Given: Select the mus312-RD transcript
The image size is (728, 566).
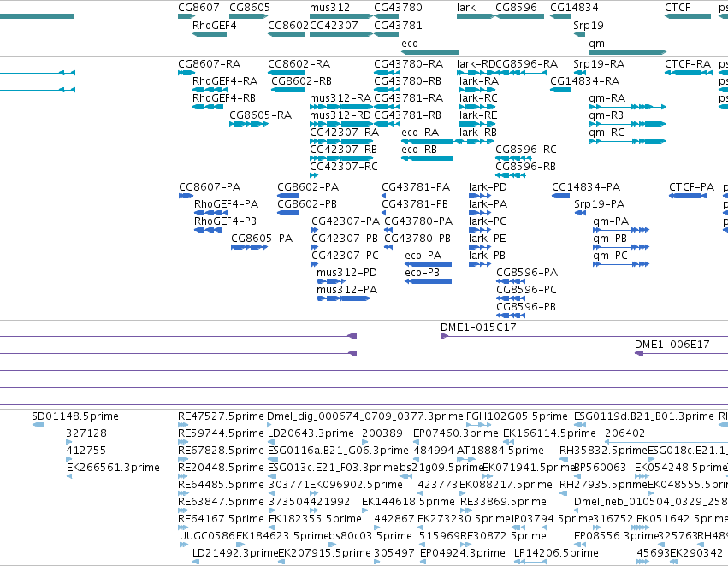Looking at the screenshot, I should 340,124.
